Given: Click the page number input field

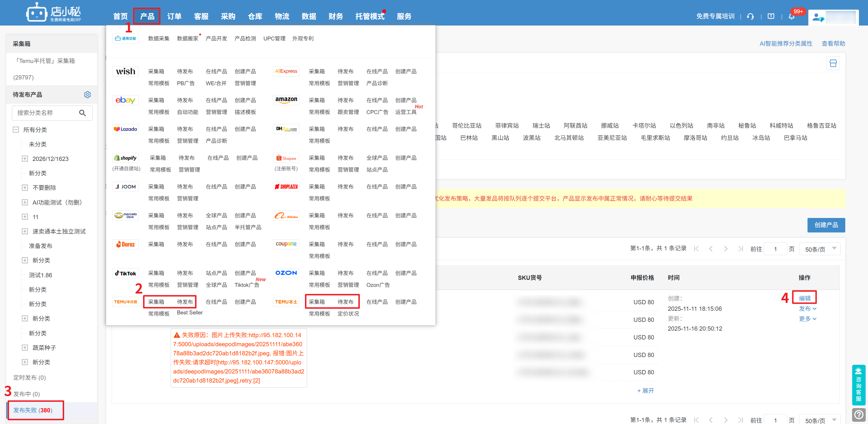Looking at the screenshot, I should tap(775, 249).
